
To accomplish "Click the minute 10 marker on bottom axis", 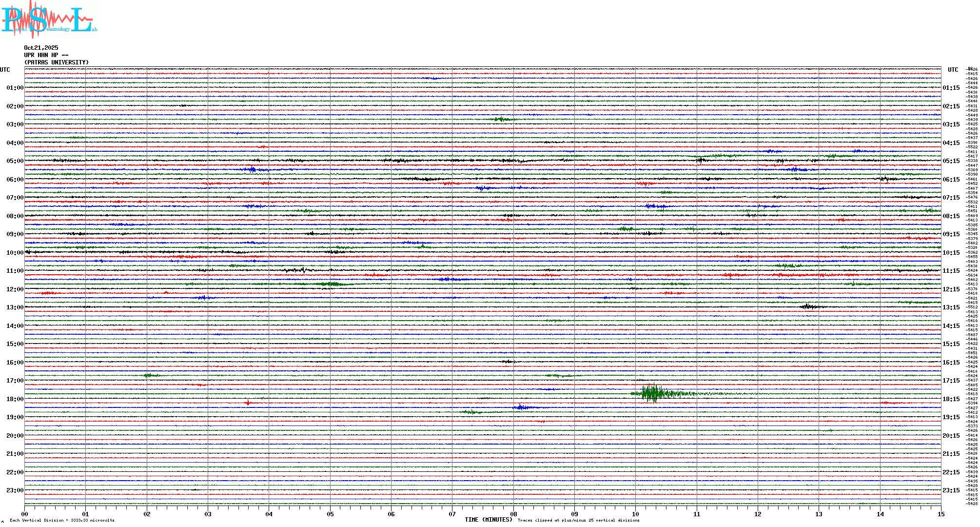I will (635, 514).
